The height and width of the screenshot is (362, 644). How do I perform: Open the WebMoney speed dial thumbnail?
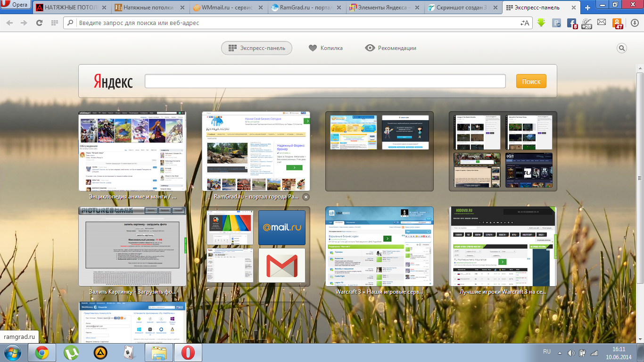tap(132, 322)
